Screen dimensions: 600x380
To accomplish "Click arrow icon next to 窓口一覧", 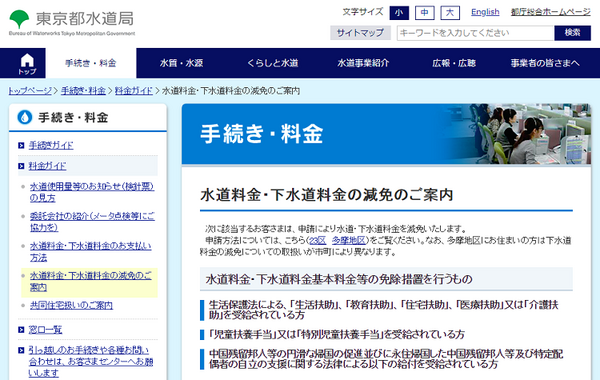I will (x=21, y=329).
